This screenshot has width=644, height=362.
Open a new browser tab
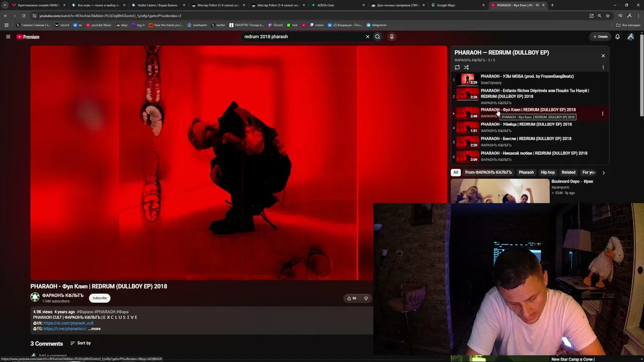pos(552,5)
